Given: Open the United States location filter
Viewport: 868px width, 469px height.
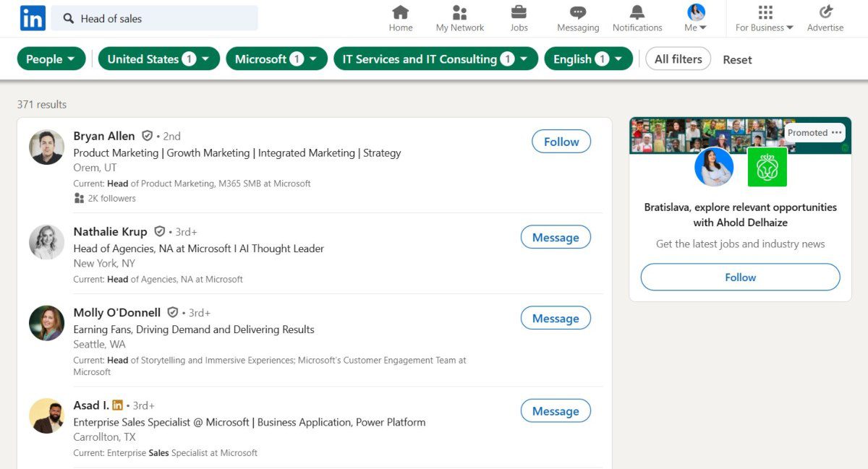Looking at the screenshot, I should point(159,59).
